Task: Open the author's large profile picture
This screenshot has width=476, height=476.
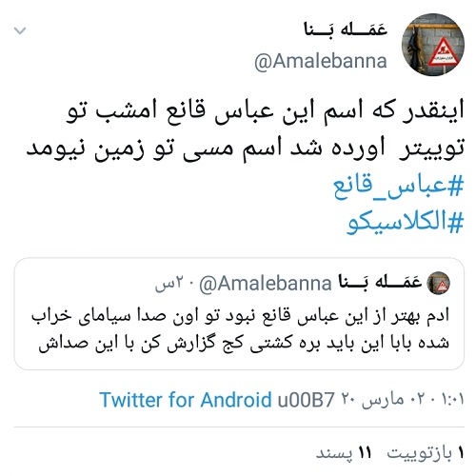Action: click(433, 45)
